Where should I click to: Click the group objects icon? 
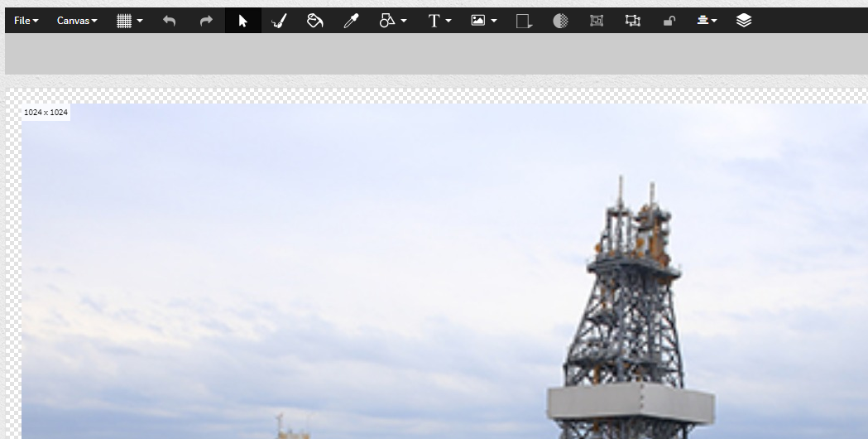pyautogui.click(x=597, y=21)
